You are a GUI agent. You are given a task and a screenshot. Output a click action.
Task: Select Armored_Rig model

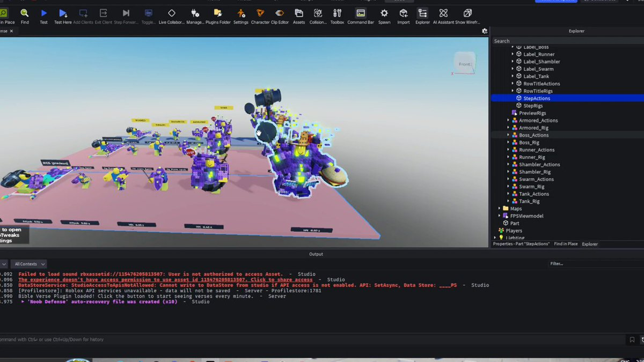pyautogui.click(x=533, y=128)
